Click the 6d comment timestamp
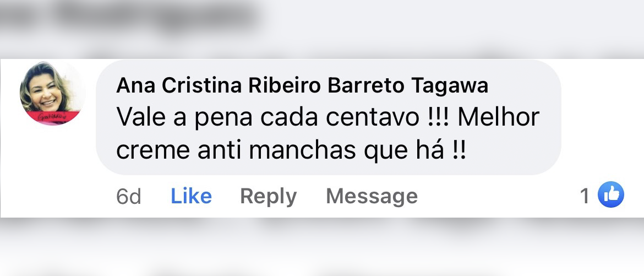The height and width of the screenshot is (276, 644). click(x=129, y=196)
